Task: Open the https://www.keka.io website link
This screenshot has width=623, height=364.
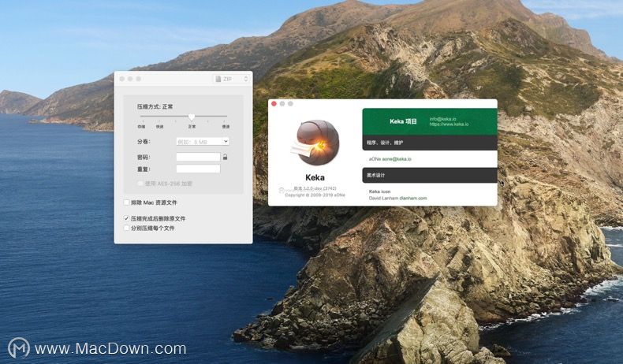Action: pyautogui.click(x=449, y=124)
